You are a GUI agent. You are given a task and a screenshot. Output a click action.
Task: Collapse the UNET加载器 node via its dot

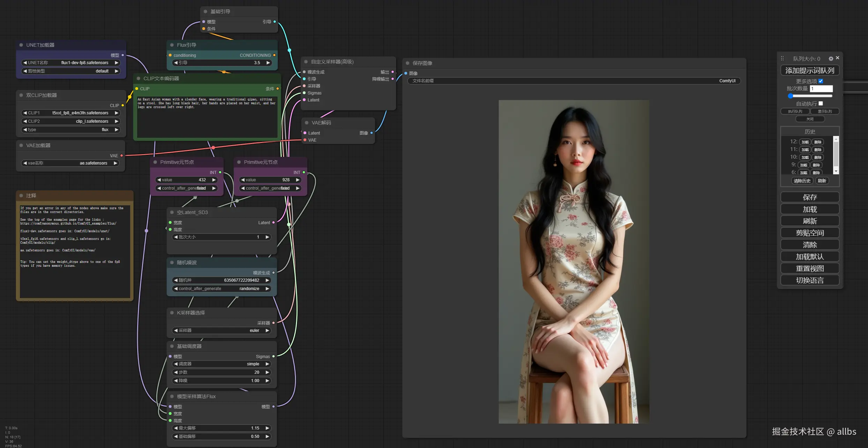click(x=21, y=45)
